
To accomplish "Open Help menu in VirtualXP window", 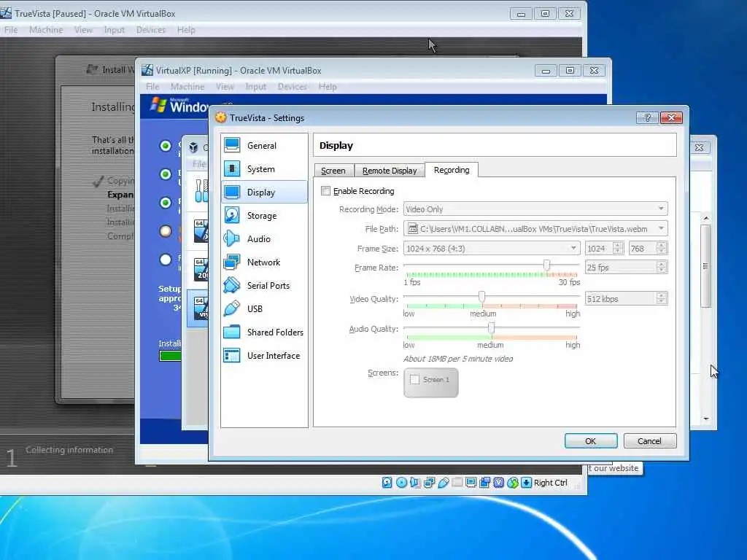I will coord(328,87).
